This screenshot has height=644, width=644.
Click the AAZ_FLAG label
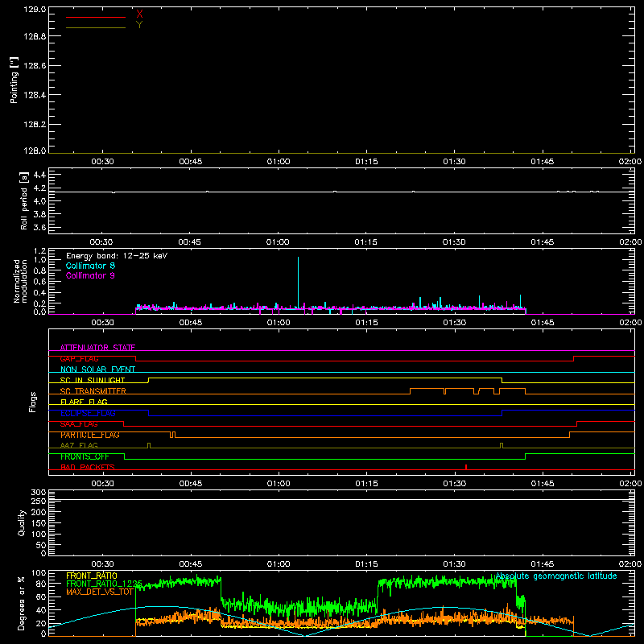(x=79, y=445)
